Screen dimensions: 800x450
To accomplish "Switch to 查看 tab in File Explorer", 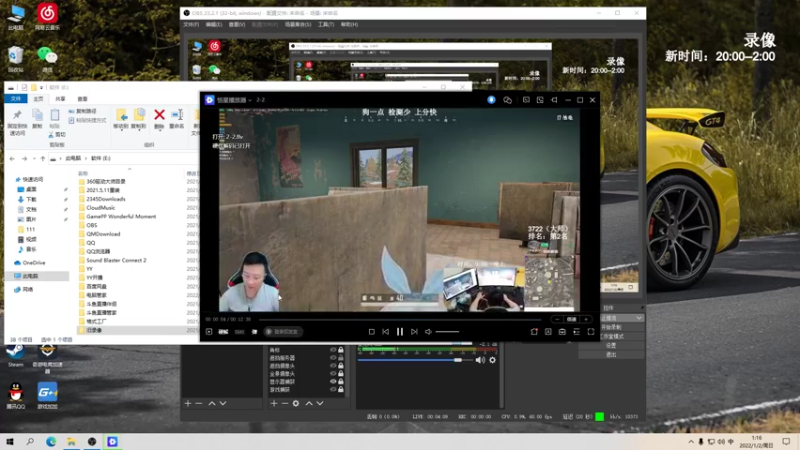I will pos(83,99).
